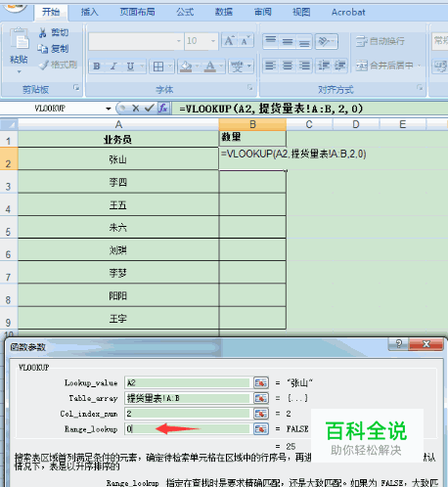The image size is (448, 487).
Task: Select column A header
Action: 118,124
